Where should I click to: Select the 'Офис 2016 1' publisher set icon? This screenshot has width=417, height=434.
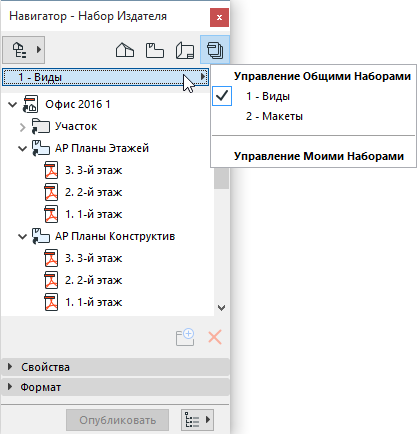[x=30, y=104]
